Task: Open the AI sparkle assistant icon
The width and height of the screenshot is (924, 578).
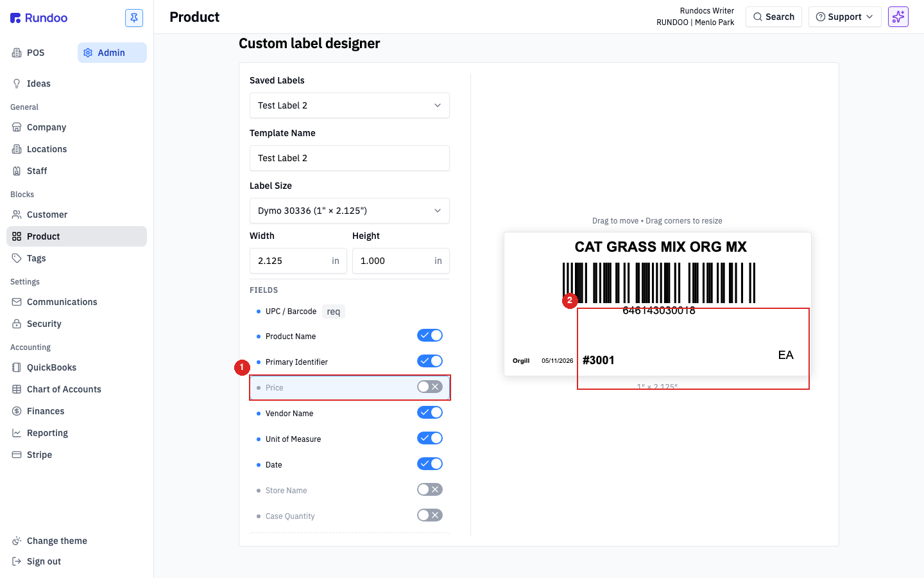Action: [898, 17]
